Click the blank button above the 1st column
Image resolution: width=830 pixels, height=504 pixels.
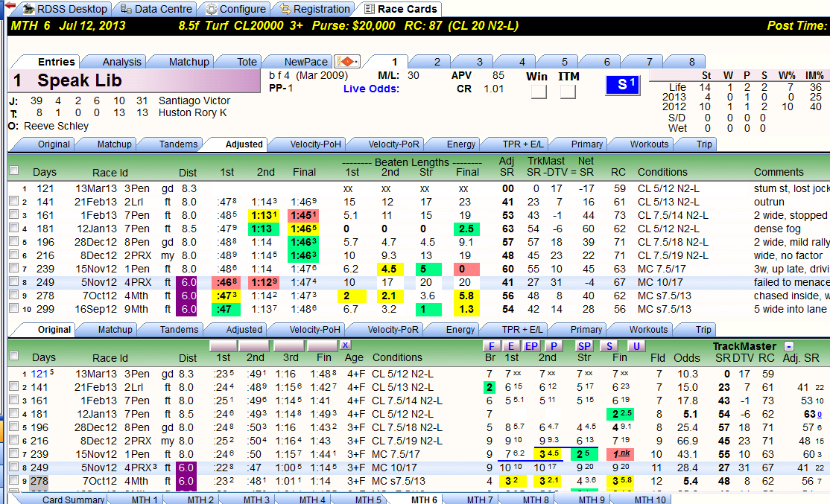pyautogui.click(x=223, y=346)
